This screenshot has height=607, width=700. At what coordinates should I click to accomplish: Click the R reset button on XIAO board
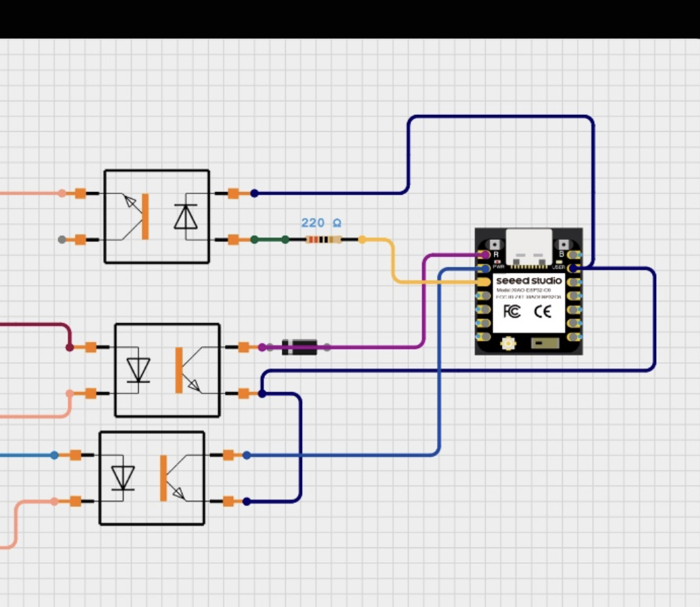[495, 245]
